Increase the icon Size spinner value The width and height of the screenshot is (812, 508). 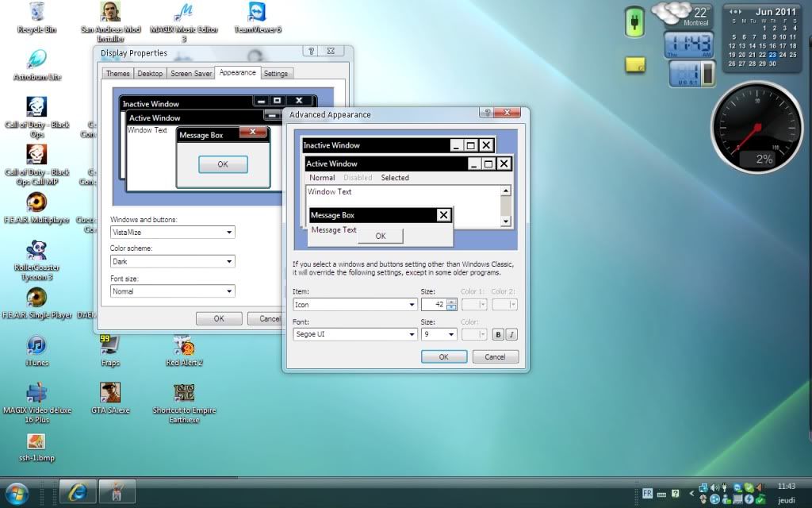pos(451,302)
